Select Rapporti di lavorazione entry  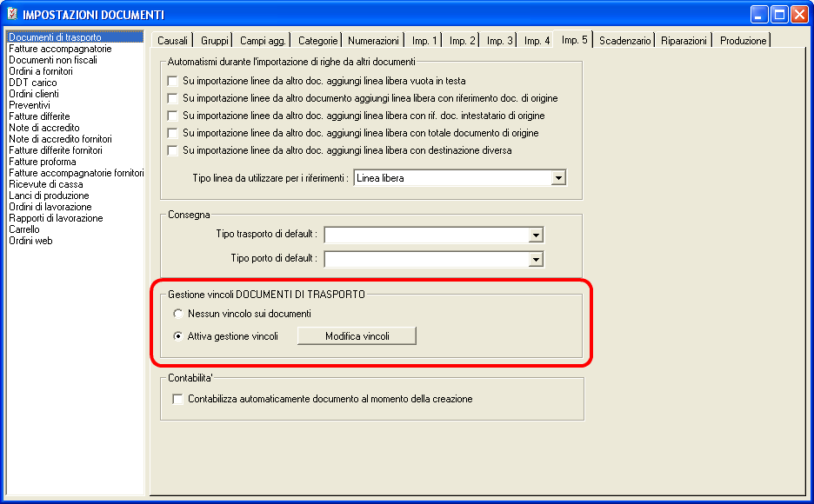pos(76,218)
